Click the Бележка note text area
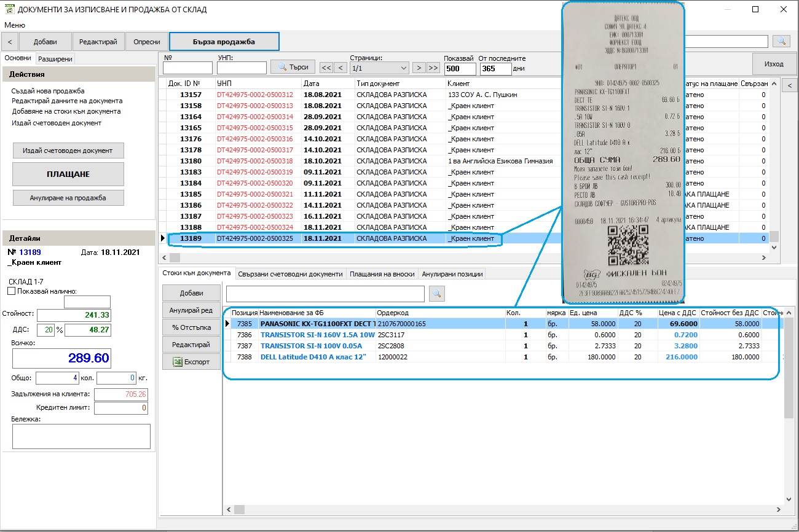 pyautogui.click(x=81, y=436)
